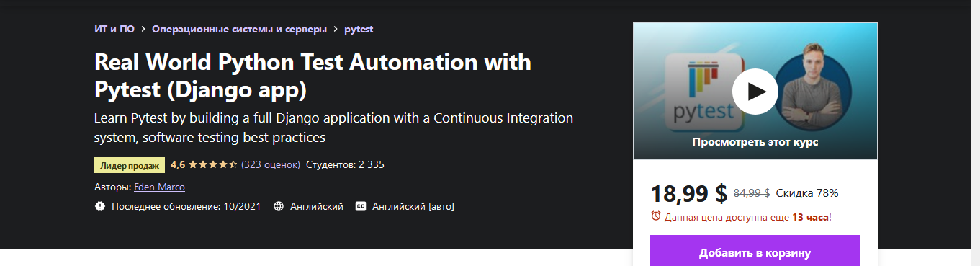Click the alarm clock deadline icon

tap(655, 216)
